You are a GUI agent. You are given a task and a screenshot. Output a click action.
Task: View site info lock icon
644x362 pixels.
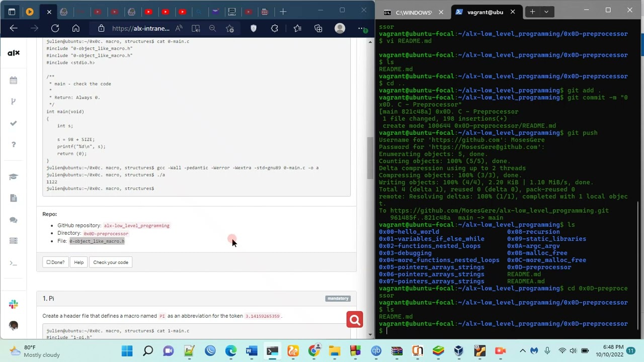(x=101, y=29)
